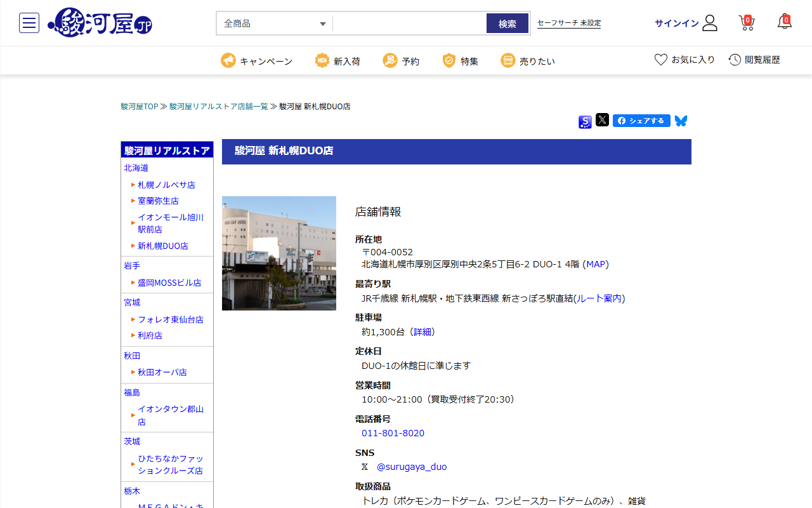
Task: Share the page on X
Action: pyautogui.click(x=602, y=120)
